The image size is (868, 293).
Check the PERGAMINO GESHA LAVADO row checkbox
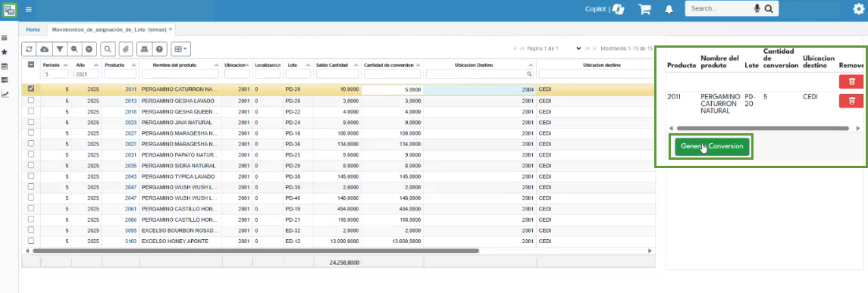pyautogui.click(x=31, y=100)
